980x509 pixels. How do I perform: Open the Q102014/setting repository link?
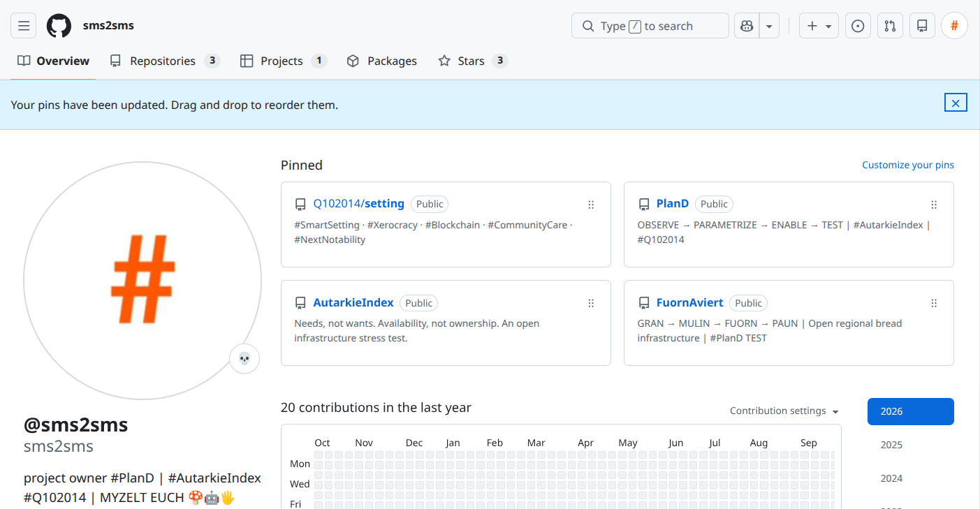[x=359, y=204]
